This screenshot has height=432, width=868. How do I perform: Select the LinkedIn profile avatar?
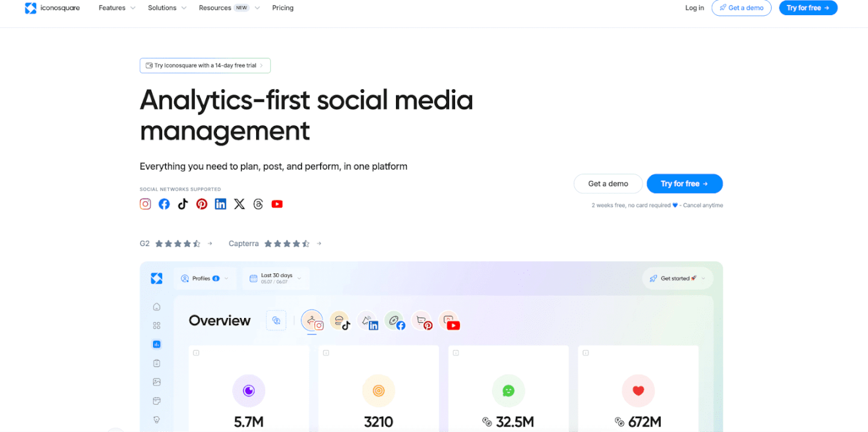tap(368, 321)
